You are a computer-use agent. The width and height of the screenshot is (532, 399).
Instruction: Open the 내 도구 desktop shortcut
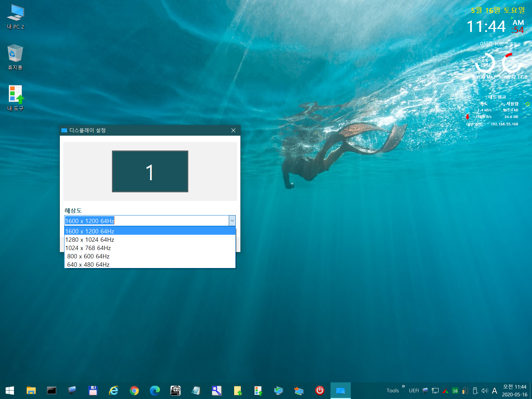pyautogui.click(x=16, y=98)
